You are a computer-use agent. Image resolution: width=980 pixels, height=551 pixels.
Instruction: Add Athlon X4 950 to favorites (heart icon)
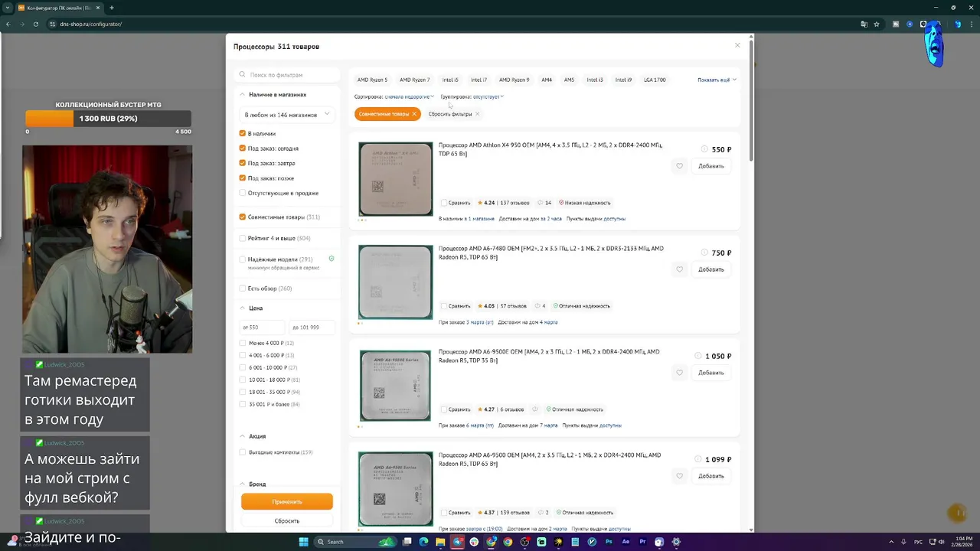click(x=679, y=166)
